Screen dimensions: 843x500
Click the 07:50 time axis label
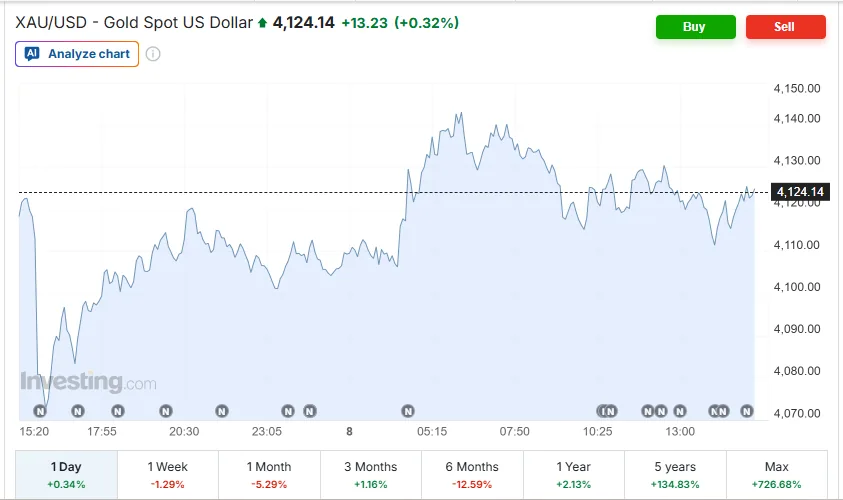point(515,431)
